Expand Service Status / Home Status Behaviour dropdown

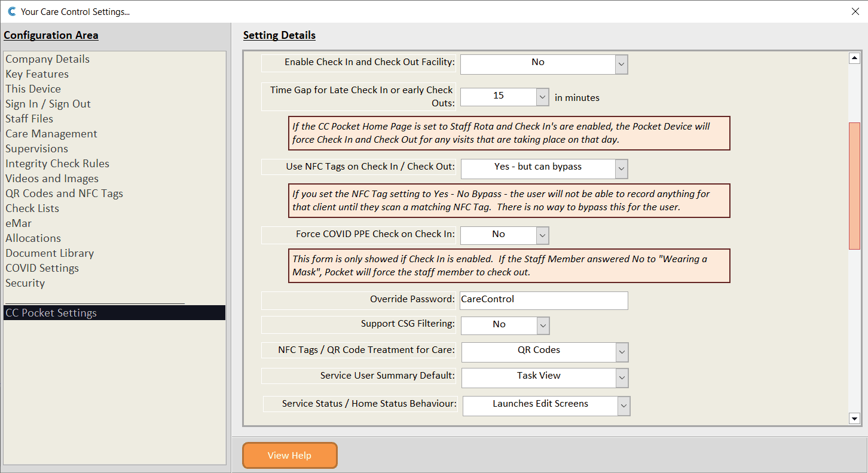(x=624, y=406)
